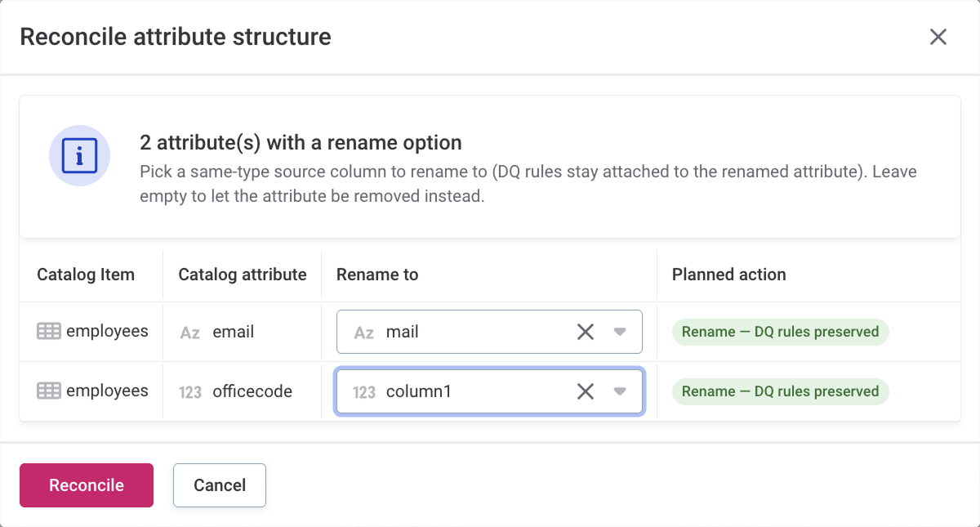This screenshot has height=527, width=980.
Task: Select the Planned action column header
Action: tap(729, 275)
